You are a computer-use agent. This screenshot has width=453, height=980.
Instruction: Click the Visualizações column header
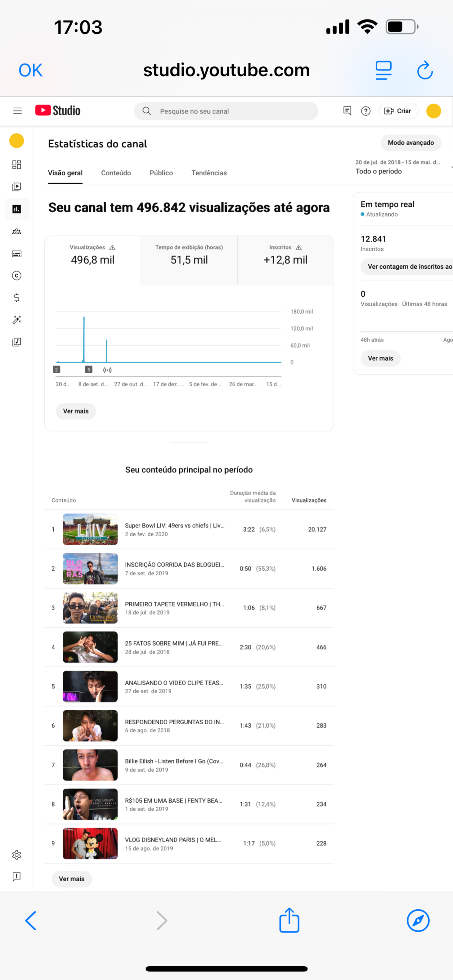tap(309, 500)
